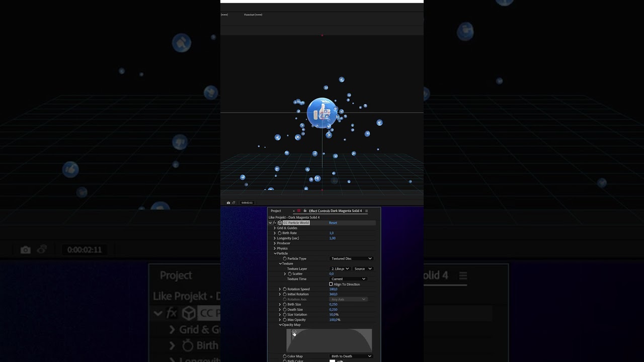Toggle the Rotation Speed stopwatch
This screenshot has height=362, width=644.
[x=285, y=289]
